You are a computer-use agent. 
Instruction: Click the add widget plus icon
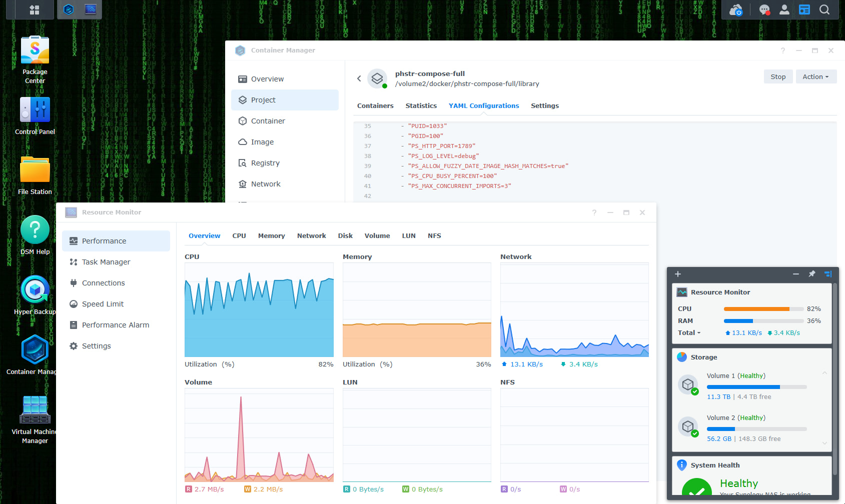(678, 274)
